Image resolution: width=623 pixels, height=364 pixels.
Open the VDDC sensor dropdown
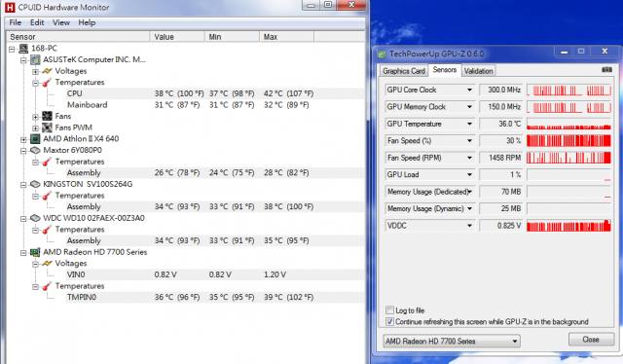point(469,226)
